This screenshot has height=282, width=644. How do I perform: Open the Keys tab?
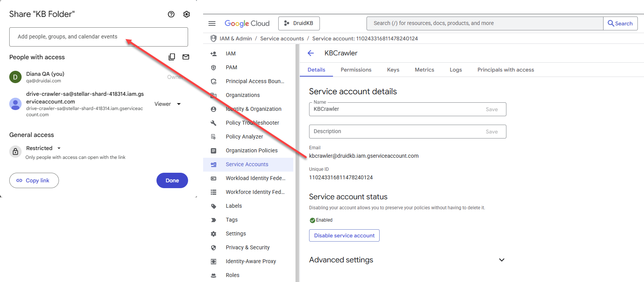(393, 70)
